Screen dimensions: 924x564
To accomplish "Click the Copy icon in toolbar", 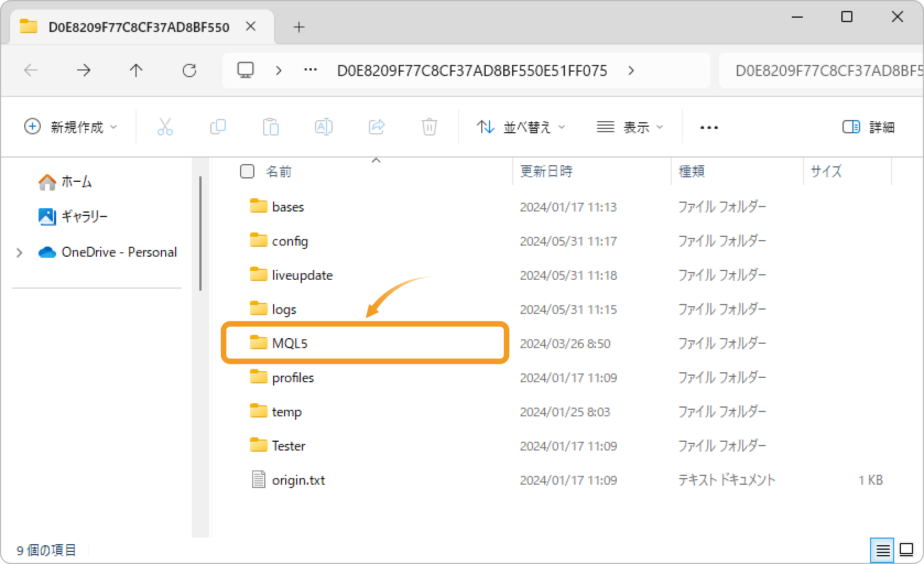I will [x=218, y=127].
